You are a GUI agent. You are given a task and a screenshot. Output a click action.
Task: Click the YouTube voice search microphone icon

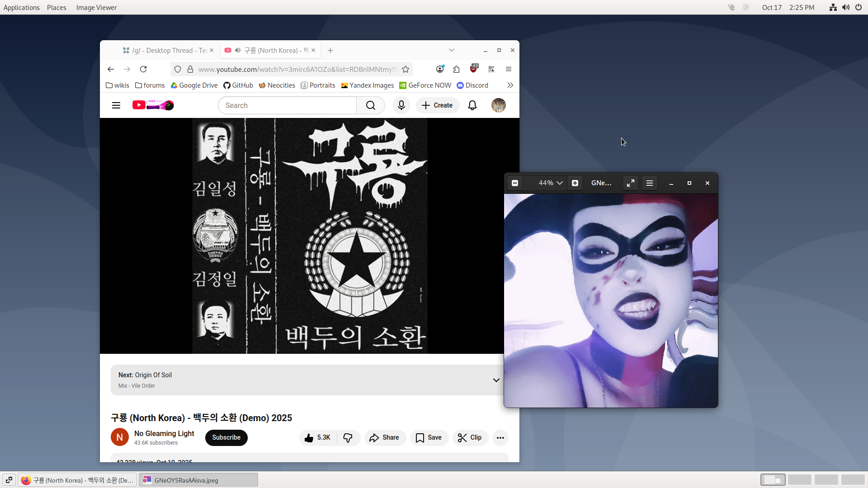401,105
